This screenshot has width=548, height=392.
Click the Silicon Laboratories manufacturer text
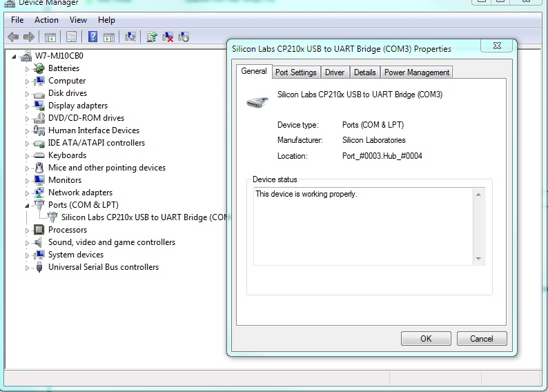point(373,140)
